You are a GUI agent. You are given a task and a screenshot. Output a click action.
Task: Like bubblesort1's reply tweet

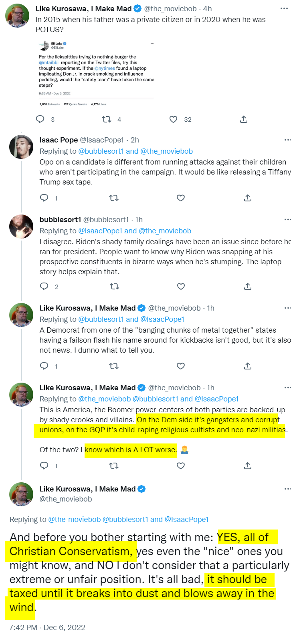(181, 286)
